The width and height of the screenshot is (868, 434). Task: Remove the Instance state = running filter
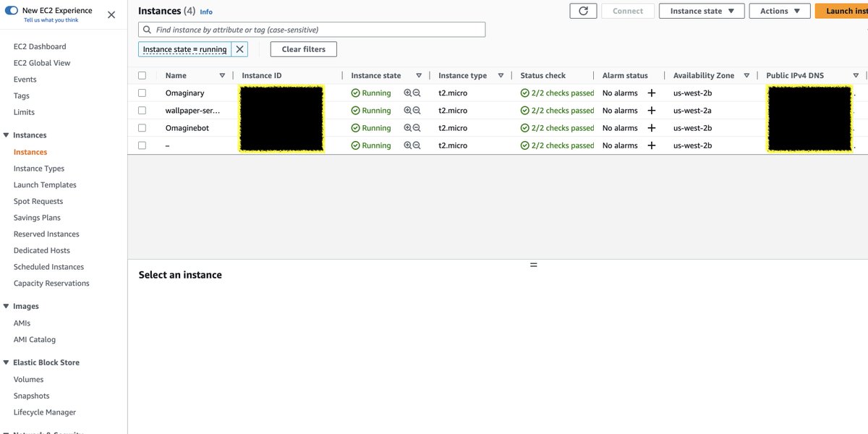239,49
